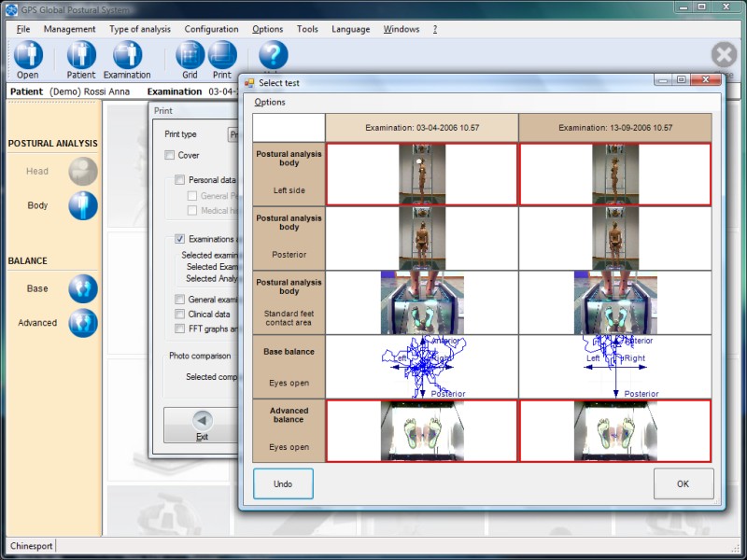747x560 pixels.
Task: Close the Select test dialog
Action: click(x=706, y=80)
